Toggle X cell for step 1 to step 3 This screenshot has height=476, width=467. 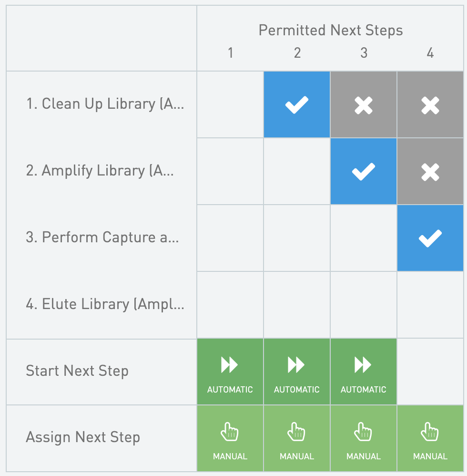pos(363,104)
